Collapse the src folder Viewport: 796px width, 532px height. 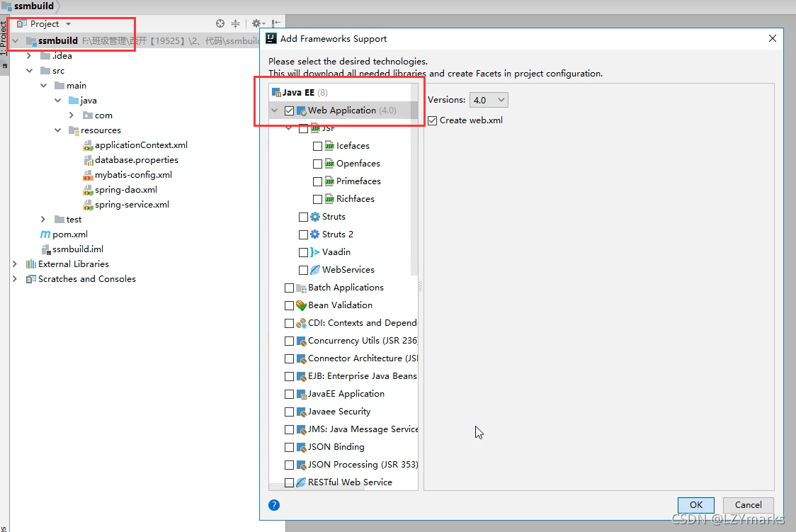pos(30,71)
